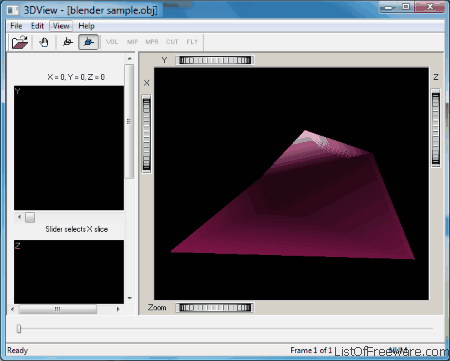
Task: Adjust the X rotation slider
Action: click(146, 134)
